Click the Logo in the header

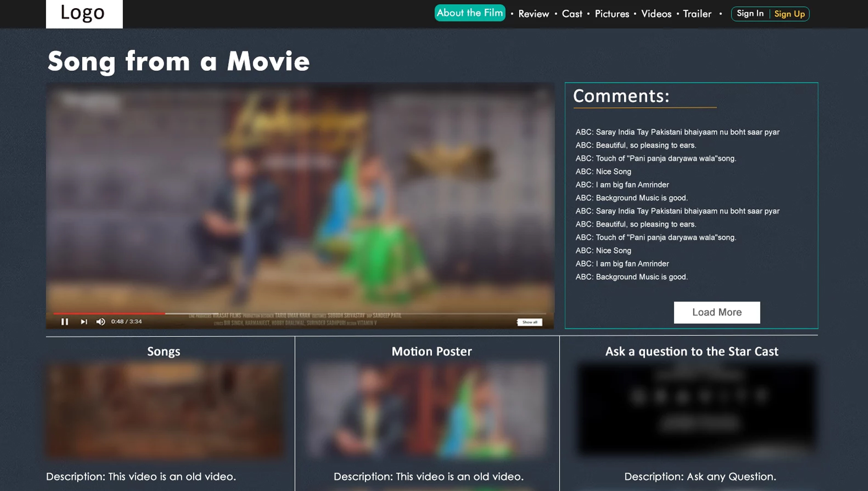point(84,14)
